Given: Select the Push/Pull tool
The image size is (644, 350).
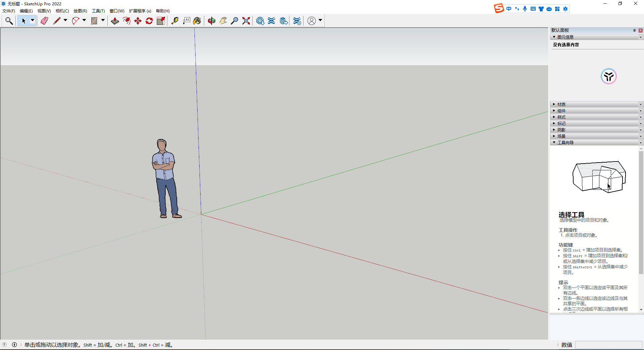Looking at the screenshot, I should 115,21.
